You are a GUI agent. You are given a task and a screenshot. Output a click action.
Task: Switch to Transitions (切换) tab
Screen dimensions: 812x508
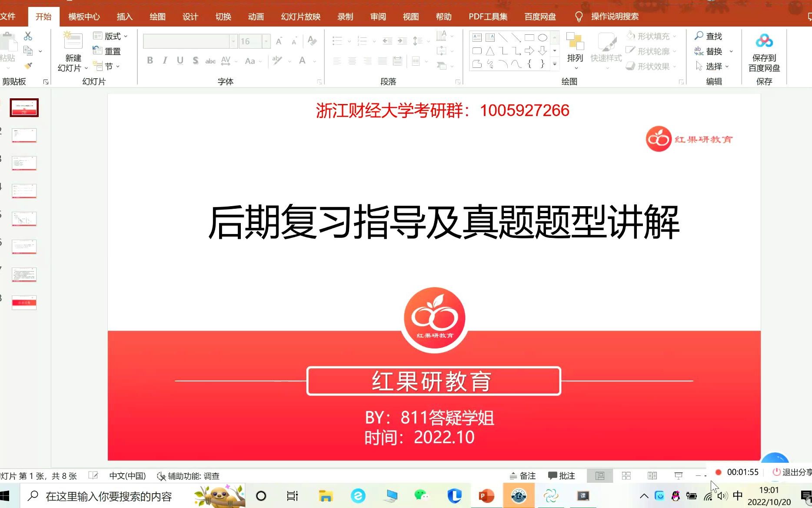click(x=223, y=17)
